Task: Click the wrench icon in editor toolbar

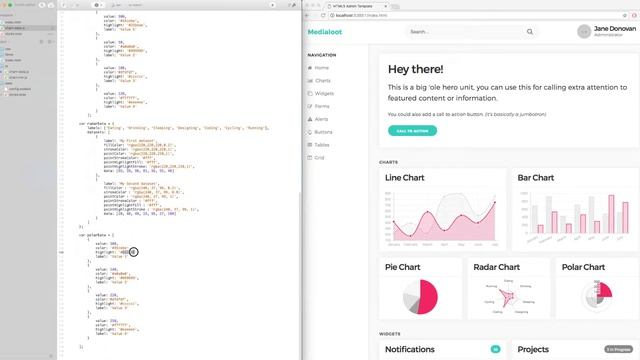Action: [294, 5]
